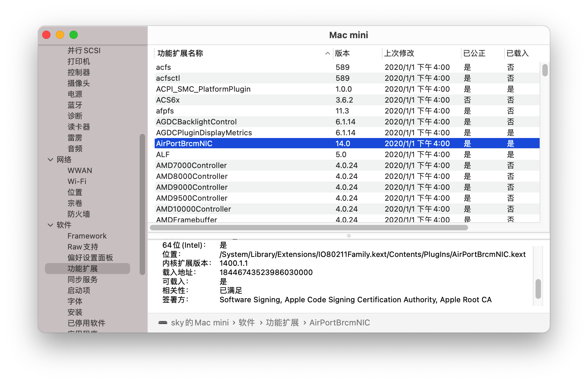Click the 签署方 Software Signing text
This screenshot has height=383, width=588.
(x=356, y=300)
